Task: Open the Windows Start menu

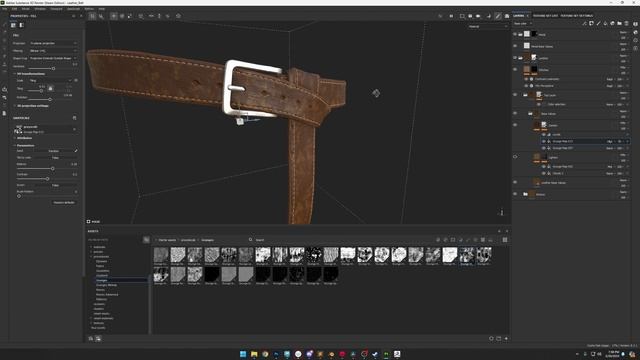Action: 243,354
